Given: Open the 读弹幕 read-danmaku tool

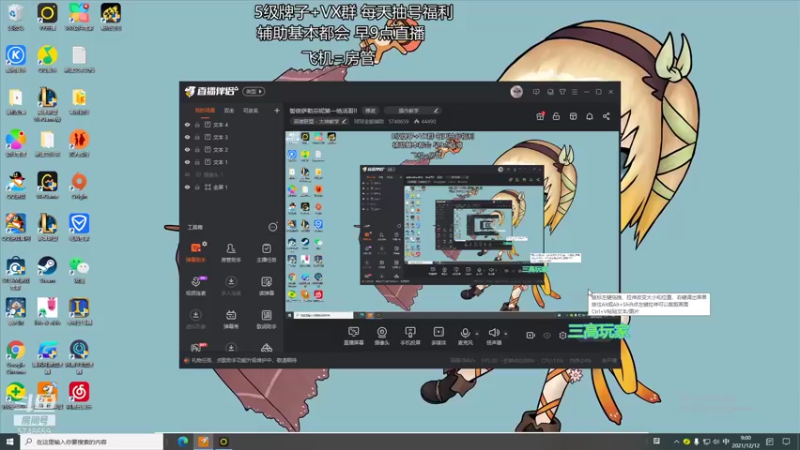Looking at the screenshot, I should [x=266, y=286].
